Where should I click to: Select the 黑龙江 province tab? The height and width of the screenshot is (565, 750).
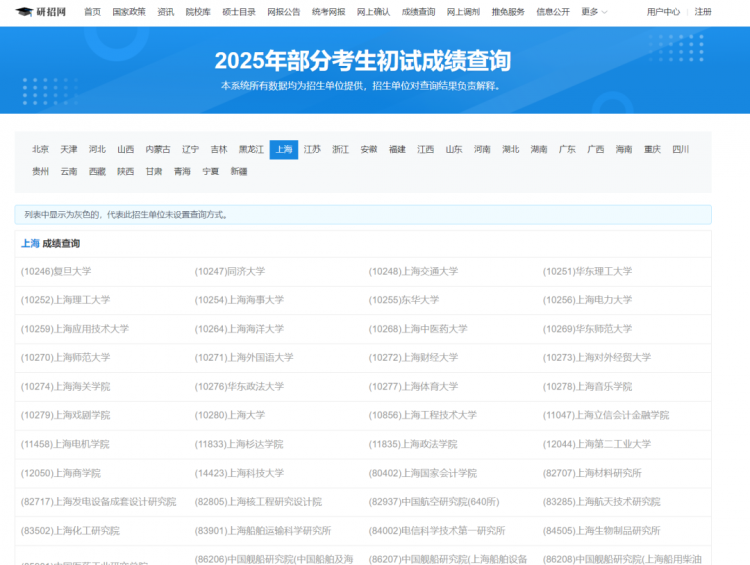pos(251,149)
